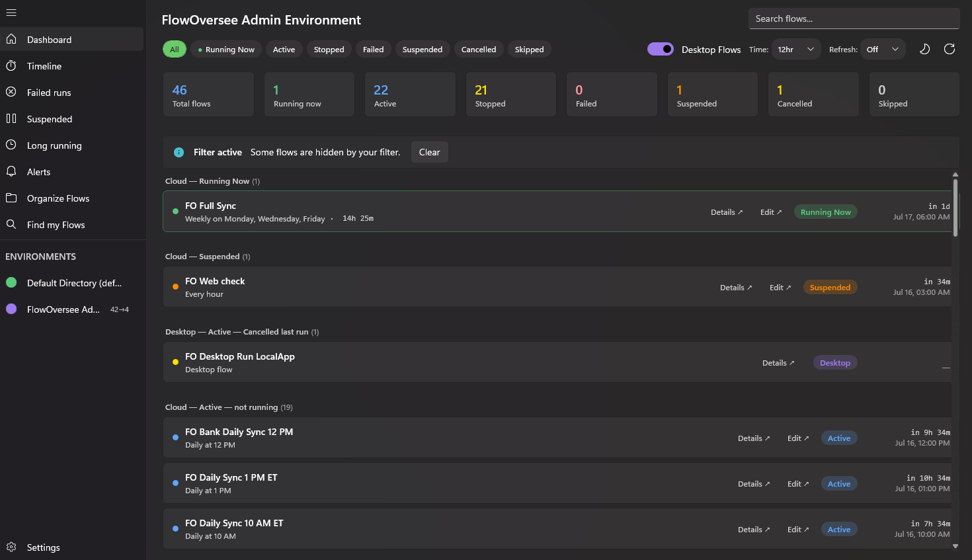Click the Failed runs X icon
The image size is (972, 560).
(x=11, y=93)
